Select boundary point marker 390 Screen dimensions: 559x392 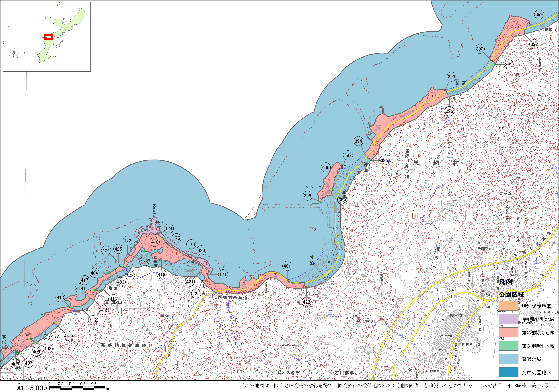pyautogui.click(x=480, y=49)
